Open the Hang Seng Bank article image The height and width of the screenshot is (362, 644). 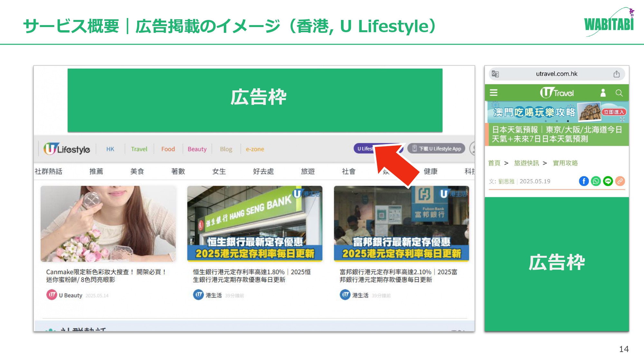pyautogui.click(x=254, y=223)
